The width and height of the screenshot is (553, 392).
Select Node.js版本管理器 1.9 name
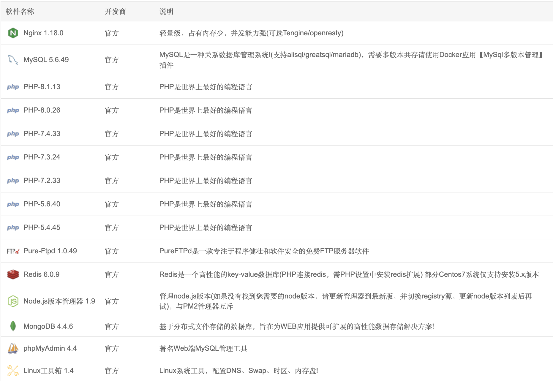pos(59,301)
